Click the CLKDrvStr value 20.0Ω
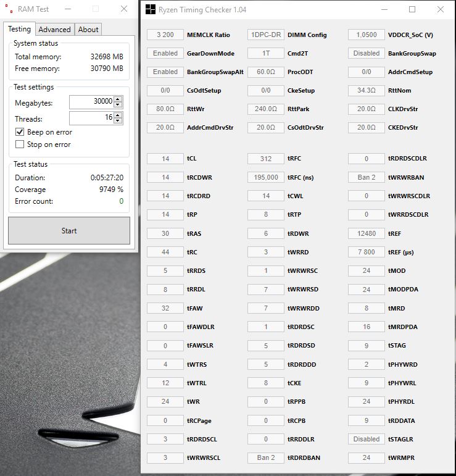456x476 pixels. coord(367,109)
